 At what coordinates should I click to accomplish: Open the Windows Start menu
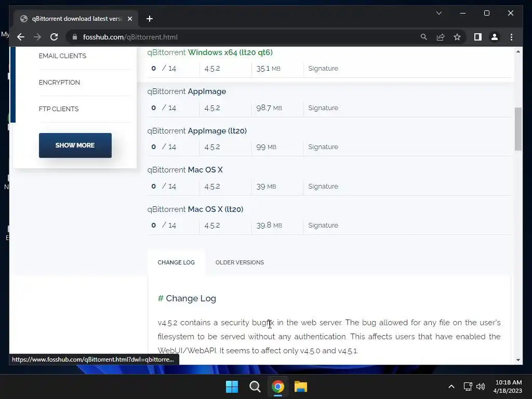pyautogui.click(x=232, y=387)
